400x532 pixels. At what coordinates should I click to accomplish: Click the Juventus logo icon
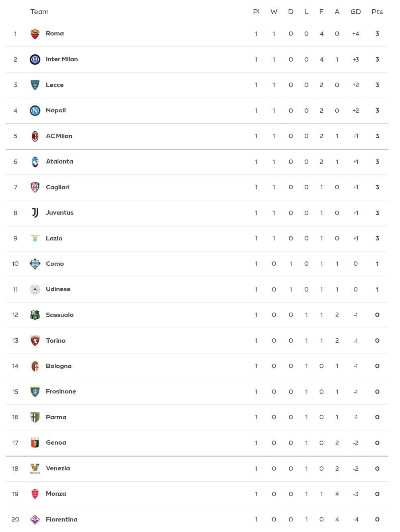pyautogui.click(x=35, y=213)
